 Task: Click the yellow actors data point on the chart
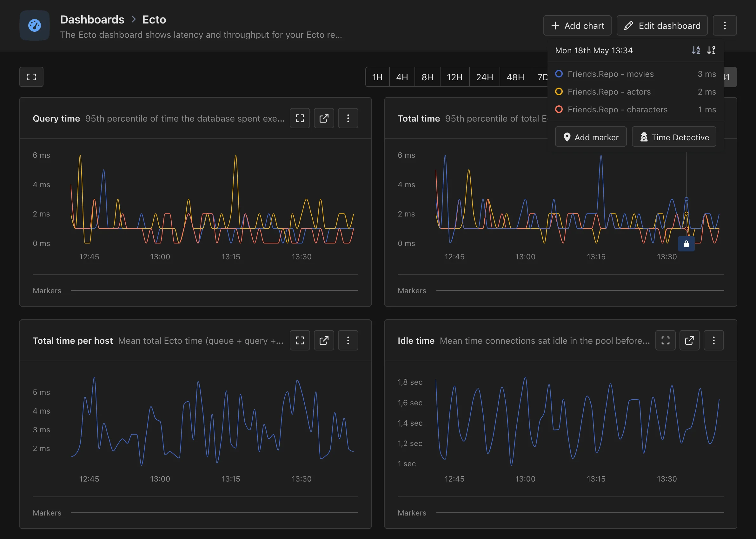686,214
